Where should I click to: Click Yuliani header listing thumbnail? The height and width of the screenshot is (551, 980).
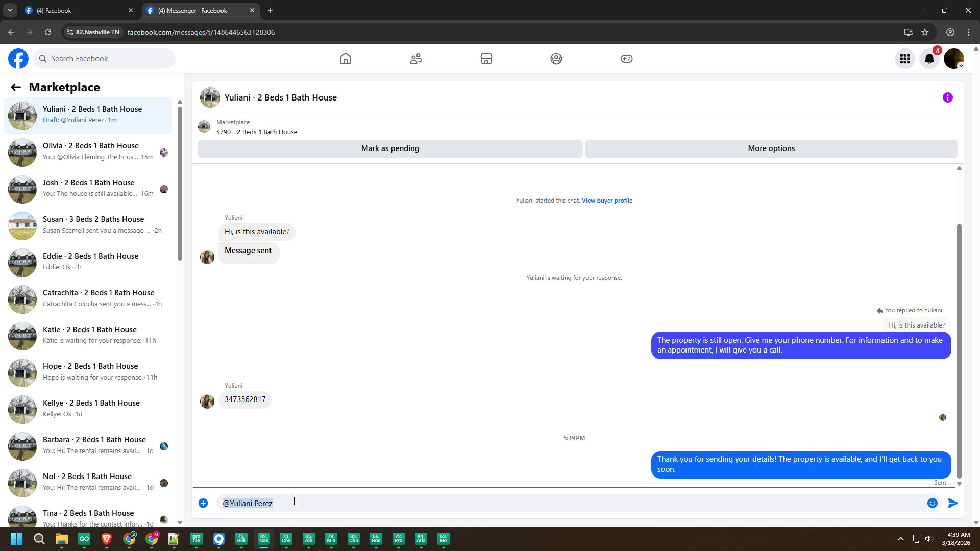coord(210,97)
